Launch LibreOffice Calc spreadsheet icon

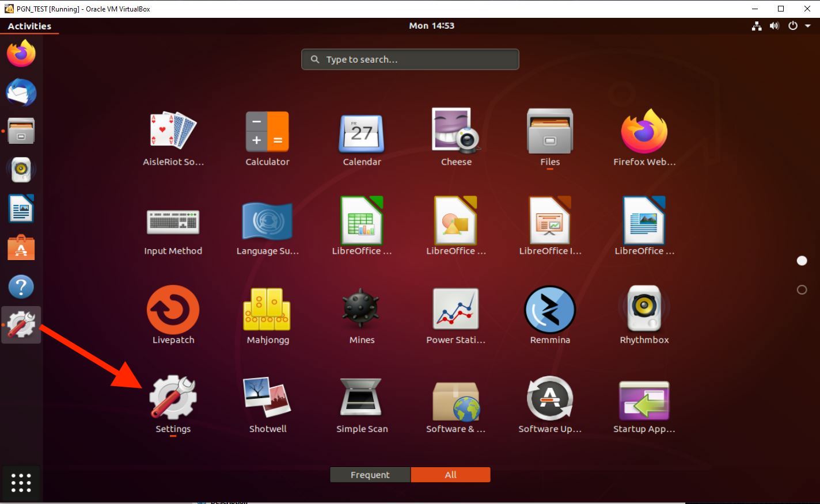point(362,220)
